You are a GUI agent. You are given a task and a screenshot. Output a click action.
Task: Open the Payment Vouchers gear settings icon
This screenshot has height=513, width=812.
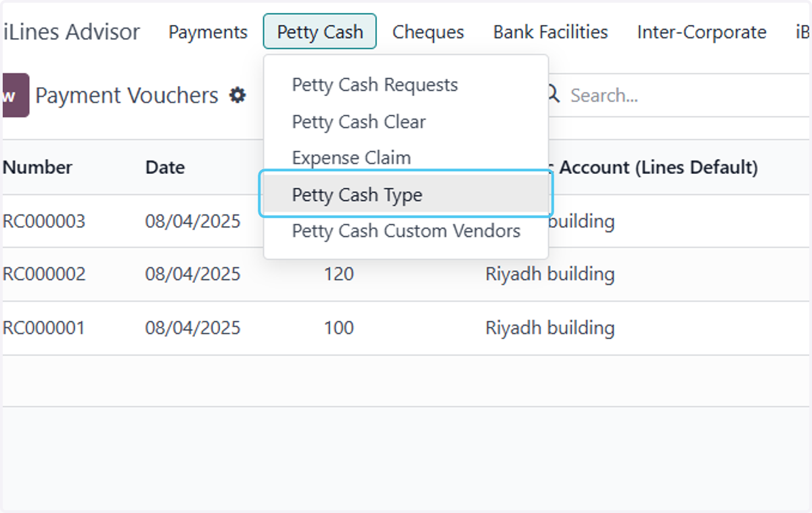click(x=237, y=95)
